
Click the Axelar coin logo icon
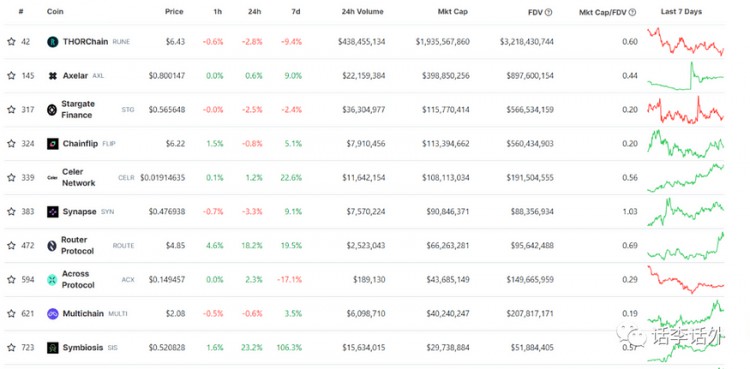pos(53,76)
